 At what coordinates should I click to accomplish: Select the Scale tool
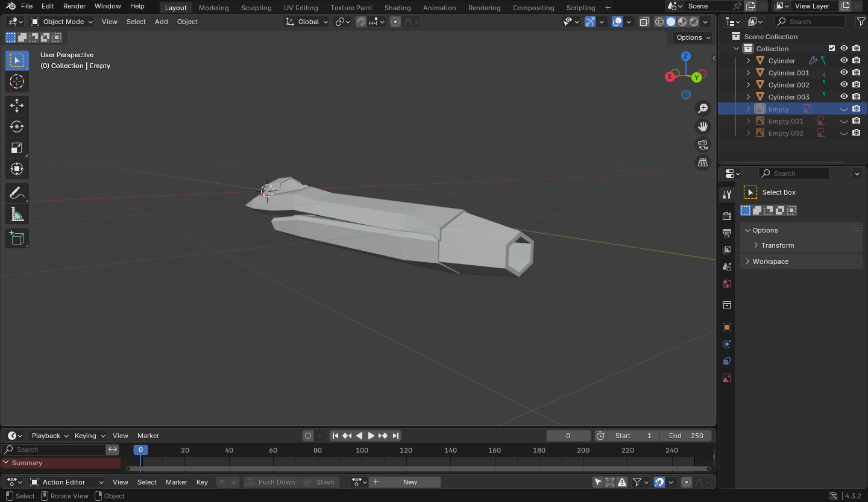pos(17,148)
